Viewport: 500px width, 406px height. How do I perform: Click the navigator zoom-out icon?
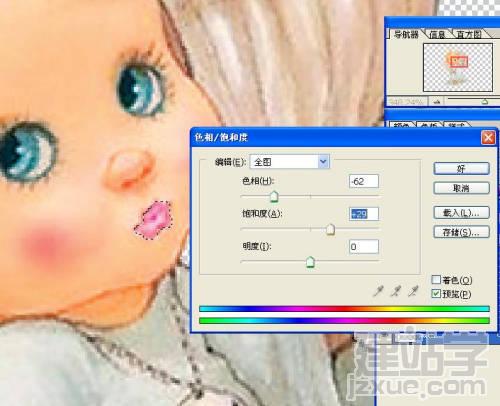[437, 102]
